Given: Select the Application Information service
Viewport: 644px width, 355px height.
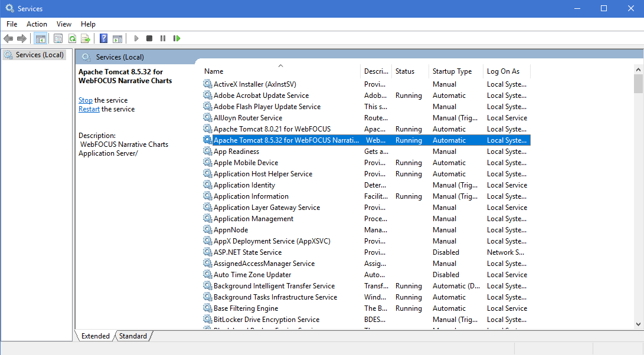Looking at the screenshot, I should click(251, 196).
